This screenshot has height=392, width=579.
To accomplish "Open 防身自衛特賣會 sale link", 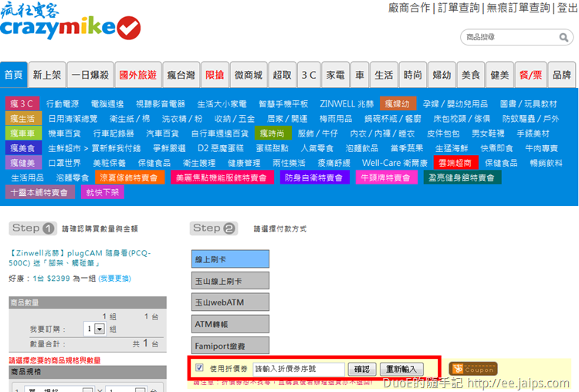I will click(x=314, y=177).
